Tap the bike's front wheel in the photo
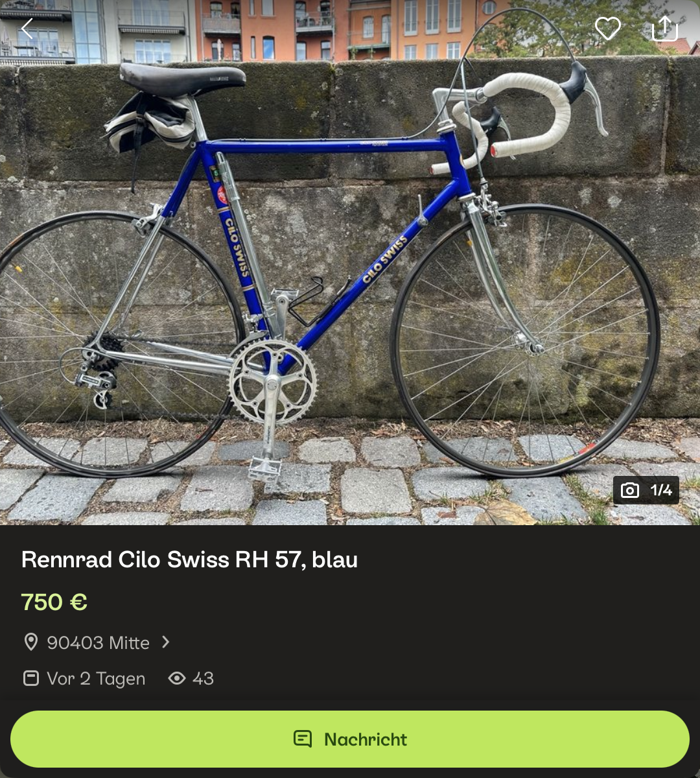The width and height of the screenshot is (700, 778). coord(525,340)
